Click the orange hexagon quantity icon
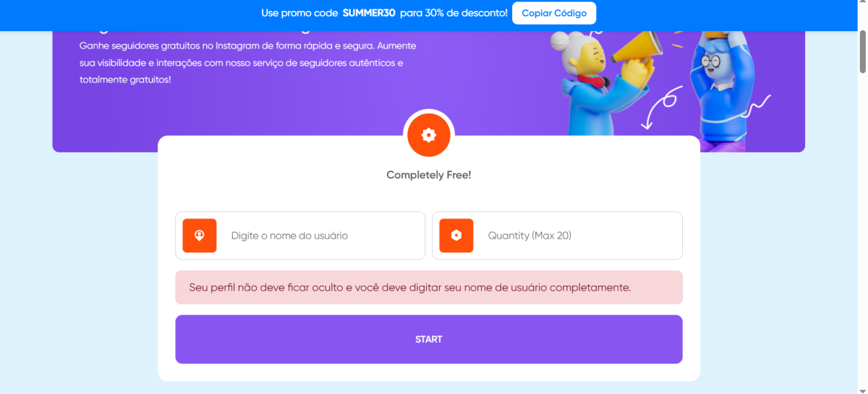This screenshot has width=868, height=394. click(456, 236)
